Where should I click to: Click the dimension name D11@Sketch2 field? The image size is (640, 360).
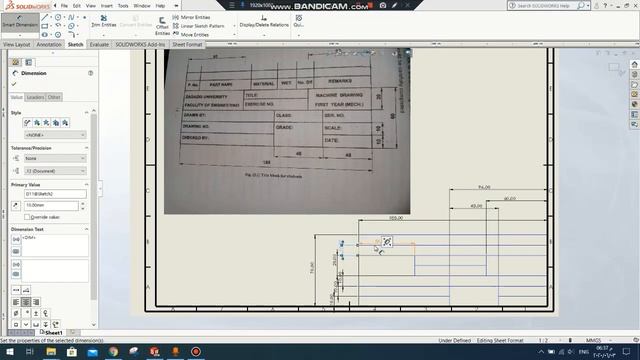click(55, 194)
